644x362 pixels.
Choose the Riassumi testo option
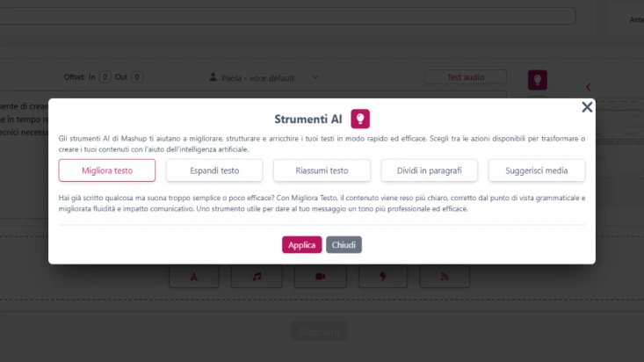322,170
